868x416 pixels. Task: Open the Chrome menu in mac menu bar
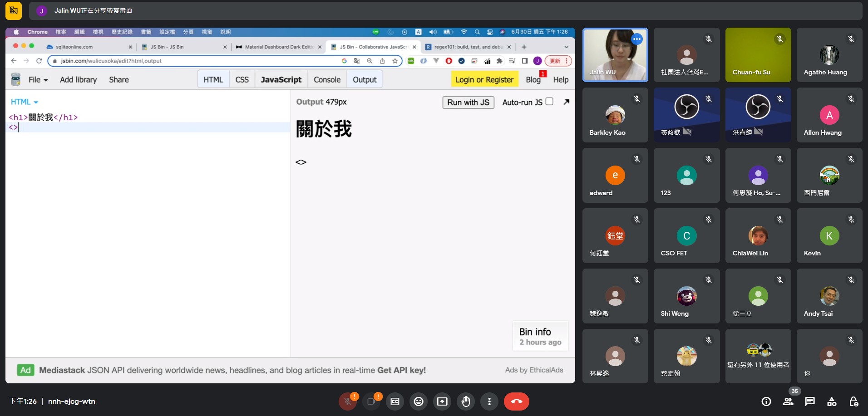[37, 32]
